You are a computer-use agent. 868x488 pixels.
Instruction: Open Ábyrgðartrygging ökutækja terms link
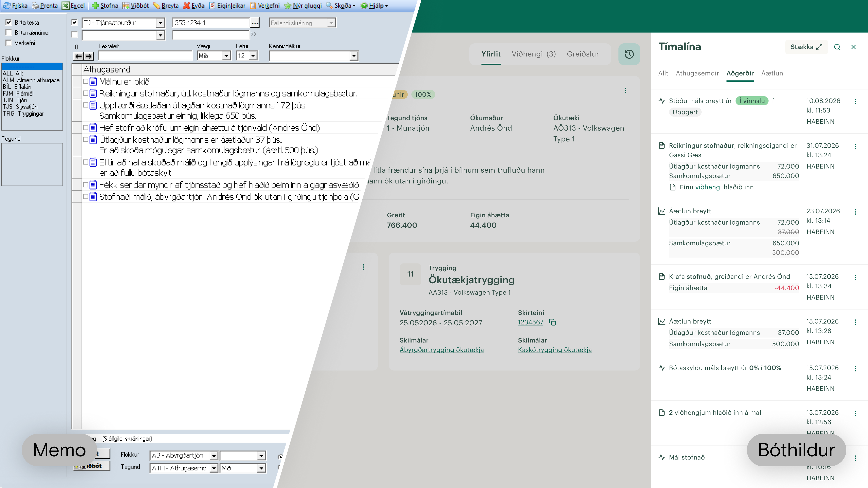coord(441,350)
